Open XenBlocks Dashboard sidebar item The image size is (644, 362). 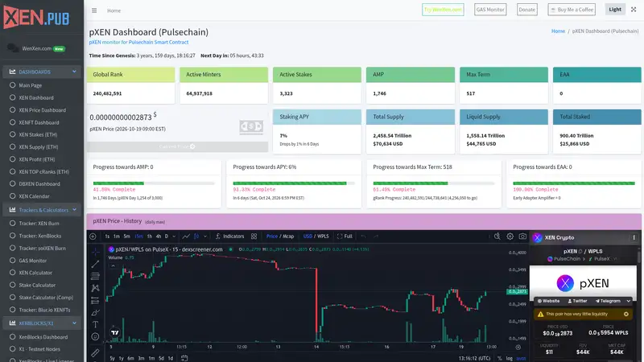point(43,337)
